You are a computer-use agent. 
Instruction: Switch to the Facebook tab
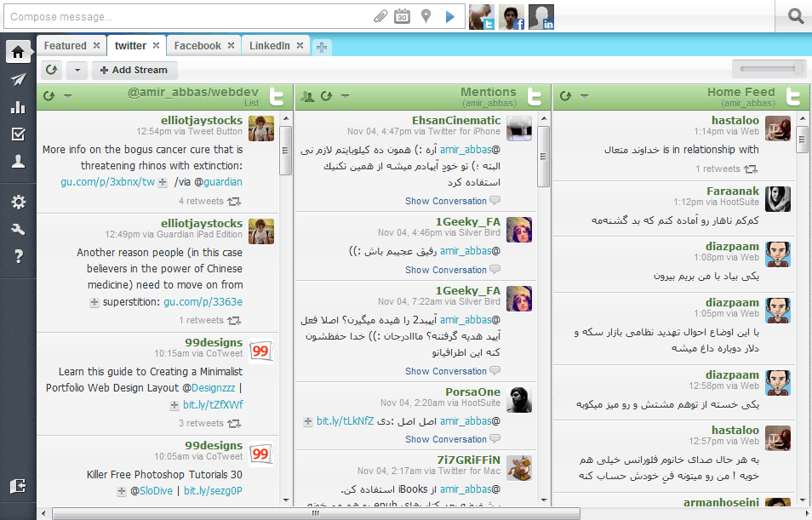(x=197, y=46)
